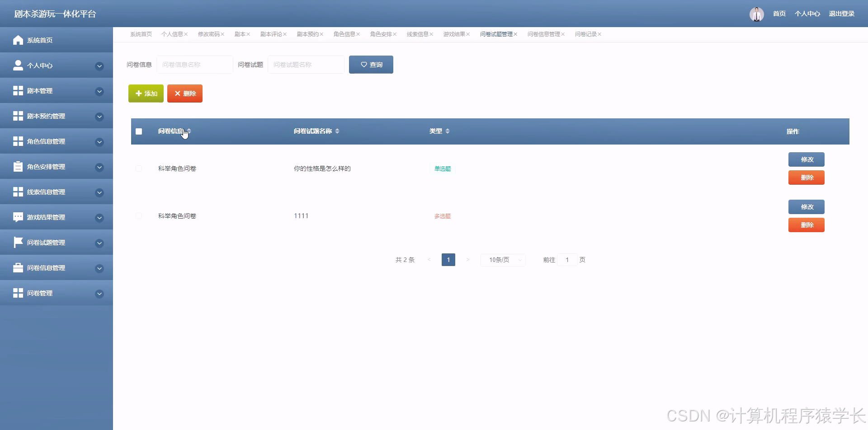Image resolution: width=868 pixels, height=430 pixels.
Task: Click the user avatar in the header
Action: (757, 14)
